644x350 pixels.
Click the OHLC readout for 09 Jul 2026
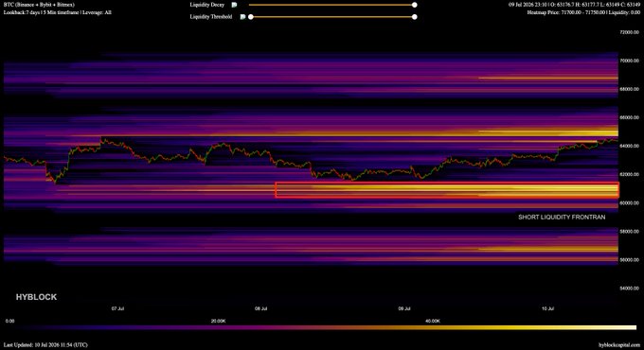574,5
